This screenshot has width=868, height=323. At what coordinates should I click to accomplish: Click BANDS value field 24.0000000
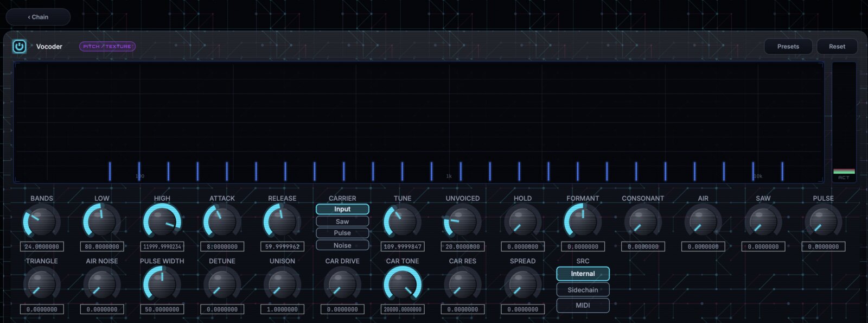[42, 246]
